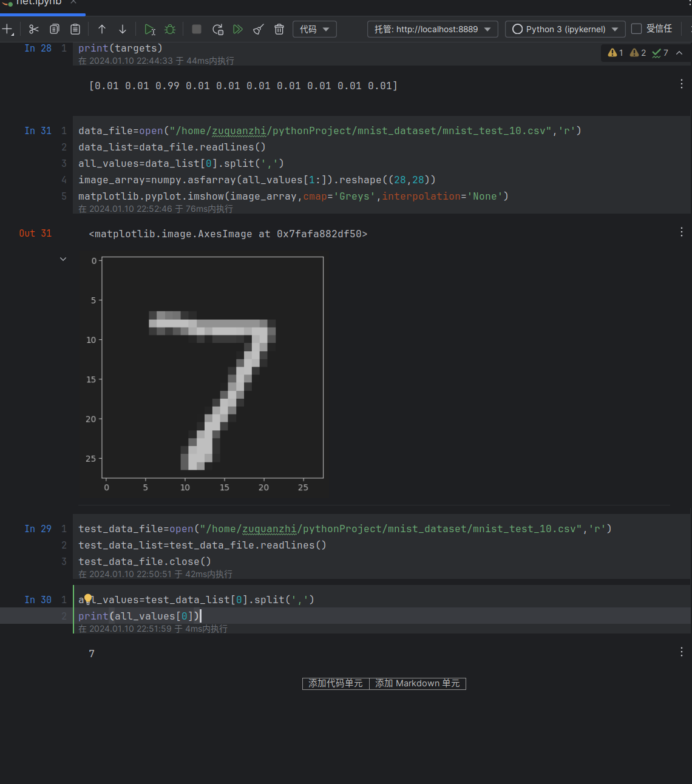Click the 添加 Markdown 单元 button

418,683
